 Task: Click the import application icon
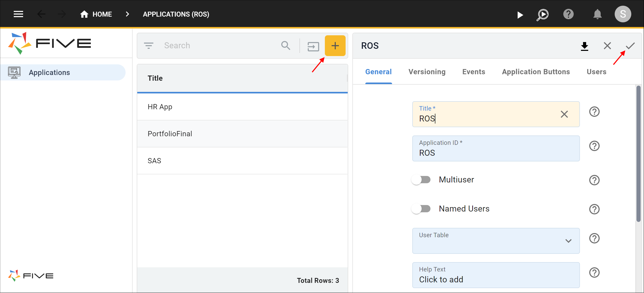click(313, 46)
